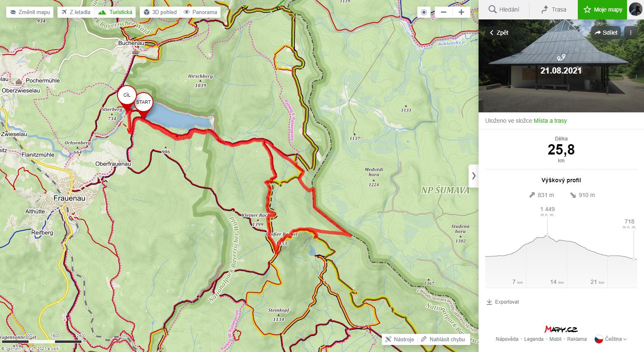Open the Trasa route tab
This screenshot has width=644, height=352.
point(553,10)
